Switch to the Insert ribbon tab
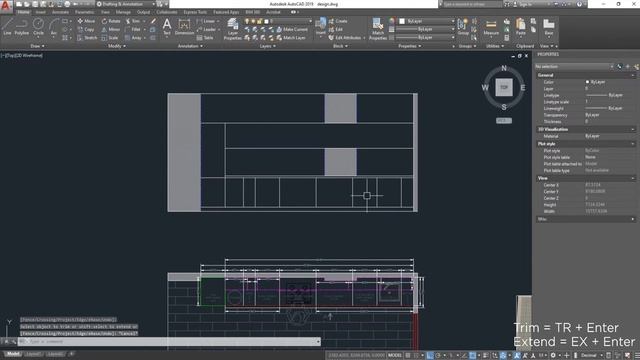 (x=41, y=12)
